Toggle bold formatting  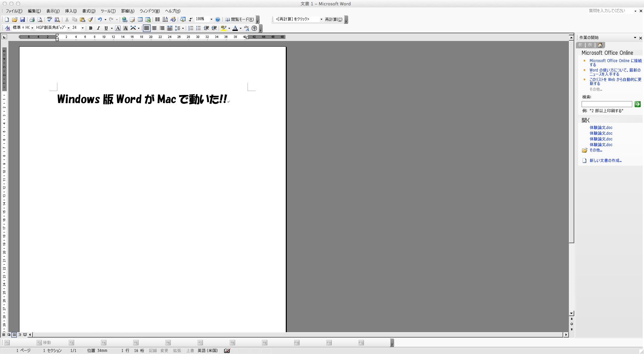coord(91,28)
